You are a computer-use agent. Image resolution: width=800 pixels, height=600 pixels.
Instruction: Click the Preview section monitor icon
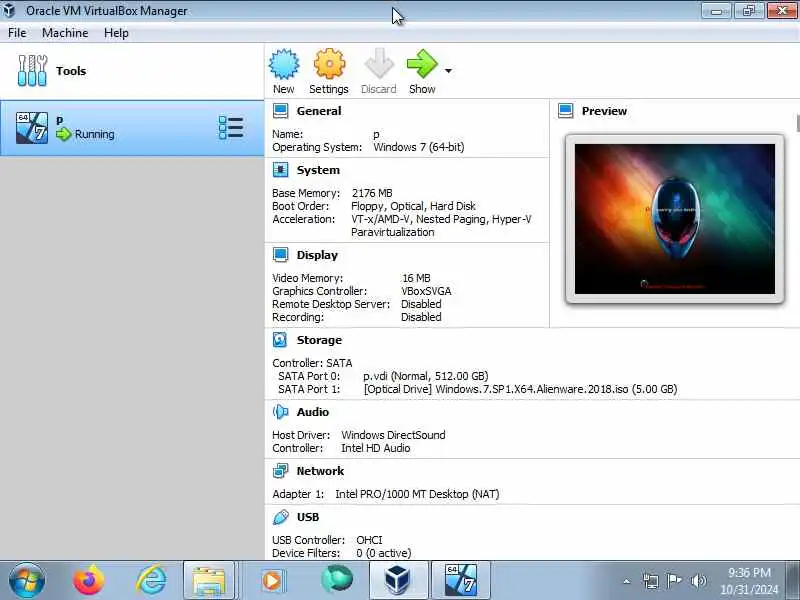565,111
